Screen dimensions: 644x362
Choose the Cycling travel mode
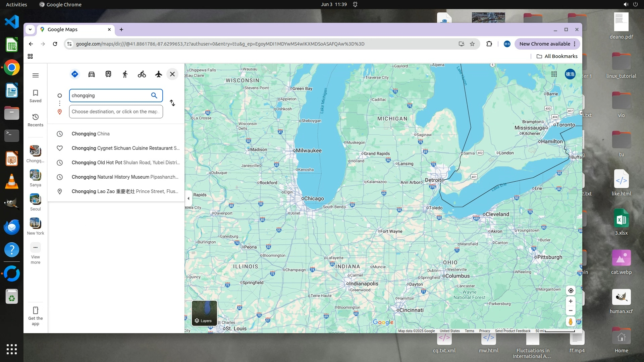[x=142, y=74]
